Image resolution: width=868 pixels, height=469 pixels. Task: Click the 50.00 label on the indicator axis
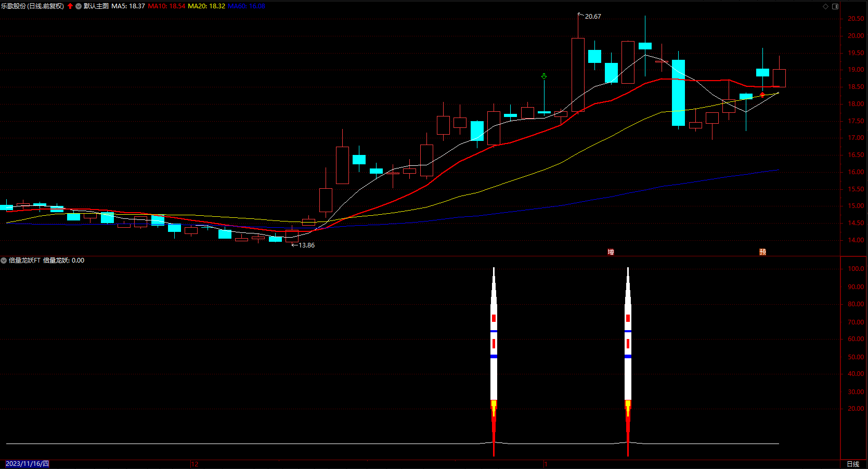(856, 357)
